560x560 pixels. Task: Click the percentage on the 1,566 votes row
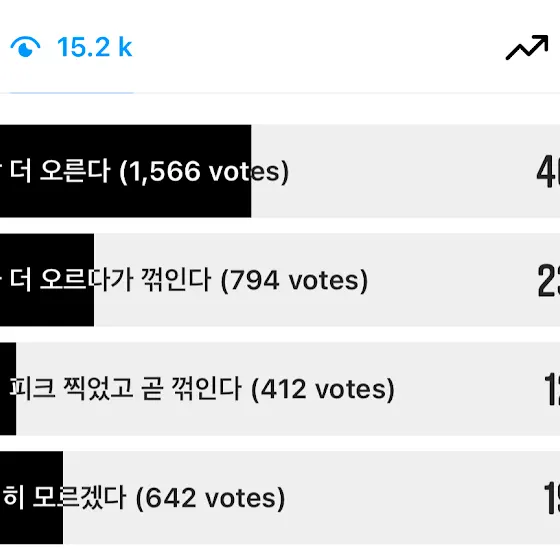click(548, 171)
